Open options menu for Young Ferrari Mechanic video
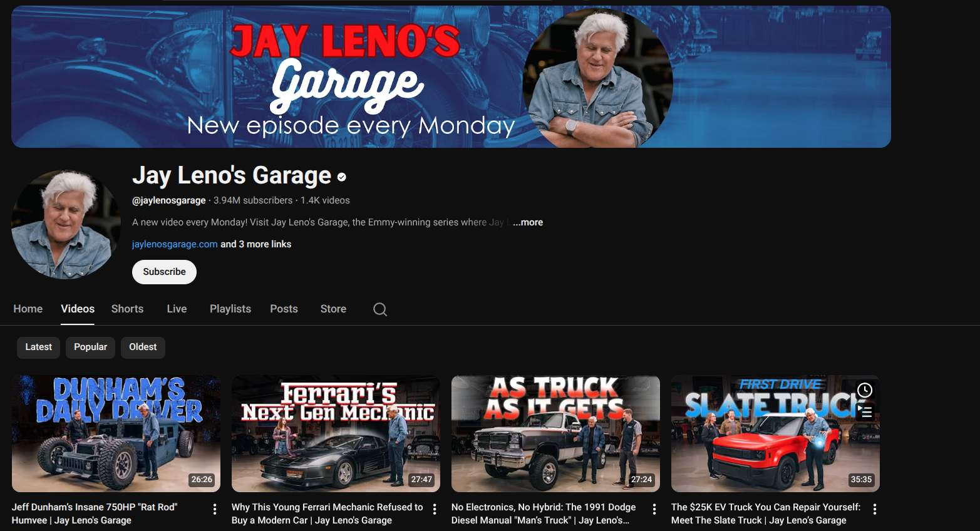This screenshot has height=531, width=980. tap(435, 509)
